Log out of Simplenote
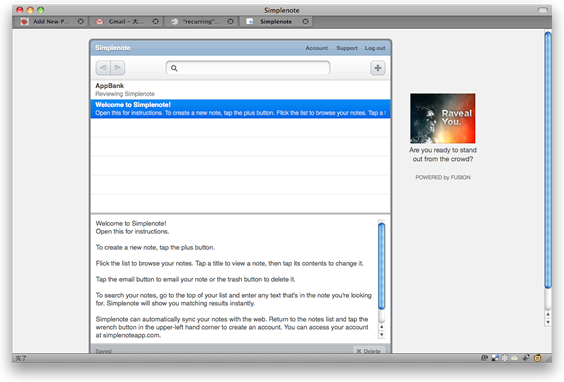The width and height of the screenshot is (564, 382). (x=375, y=48)
